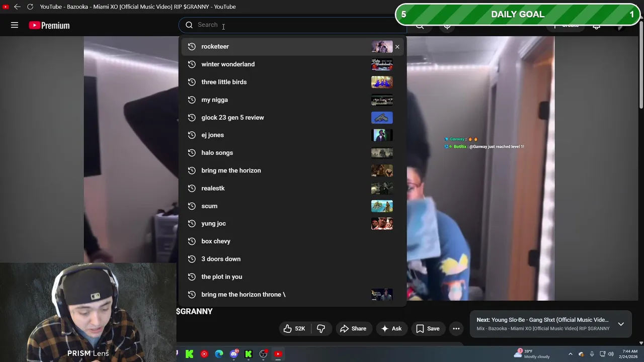Open network settings tray icon
The width and height of the screenshot is (644, 362).
click(x=602, y=354)
